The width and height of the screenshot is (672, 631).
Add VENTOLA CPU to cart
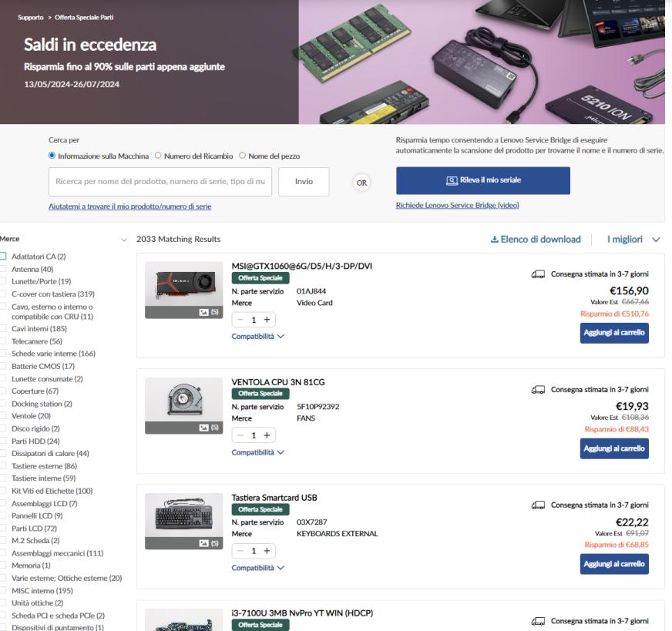click(x=613, y=448)
